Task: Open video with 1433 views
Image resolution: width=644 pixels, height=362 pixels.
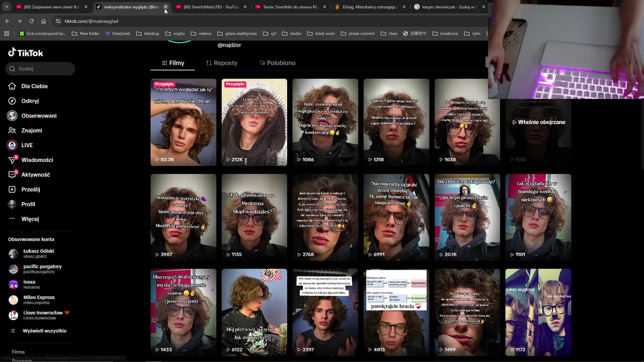Action: click(183, 312)
